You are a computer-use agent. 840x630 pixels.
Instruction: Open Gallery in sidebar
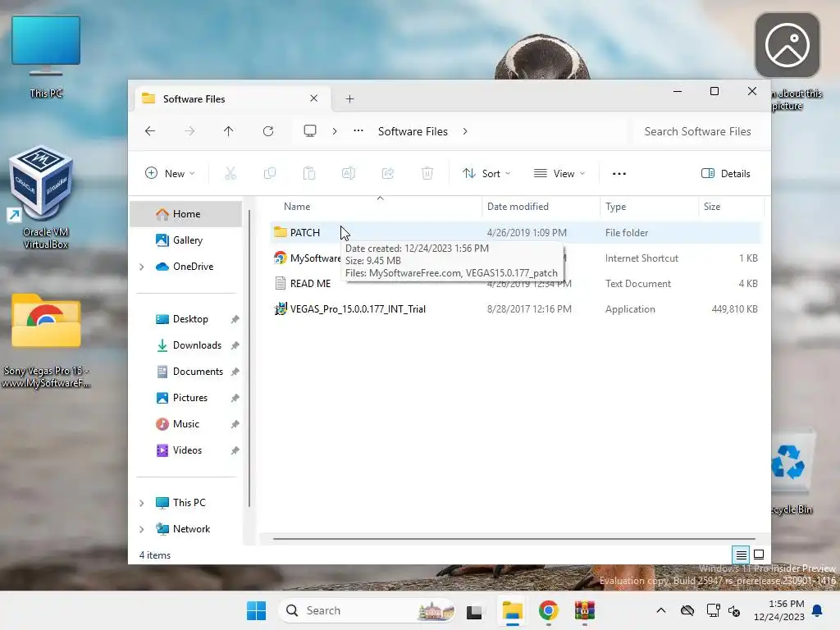186,240
